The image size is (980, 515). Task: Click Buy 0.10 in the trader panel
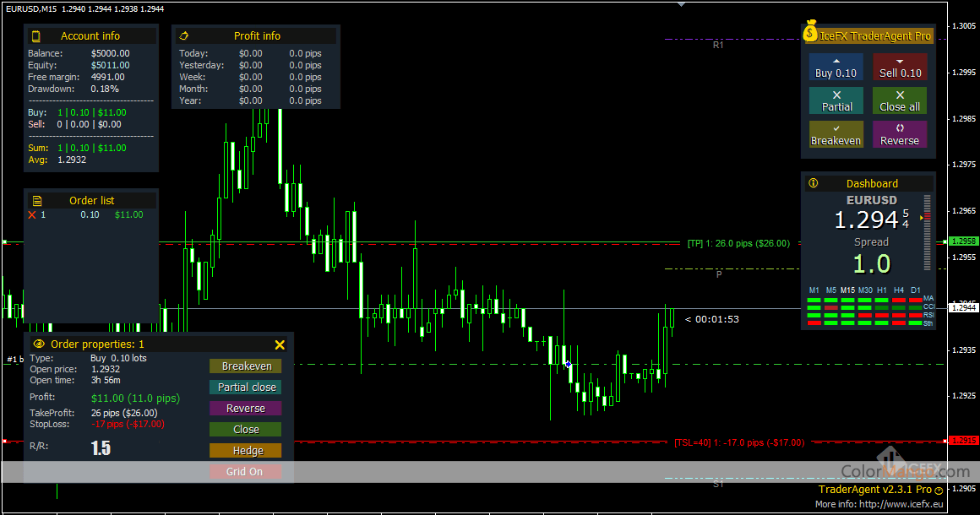[x=836, y=67]
